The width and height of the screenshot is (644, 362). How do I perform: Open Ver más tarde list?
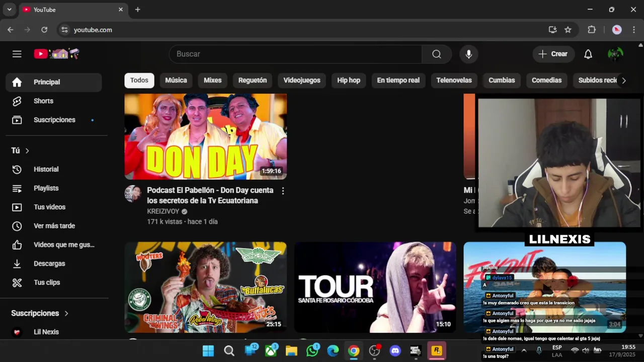(54, 226)
